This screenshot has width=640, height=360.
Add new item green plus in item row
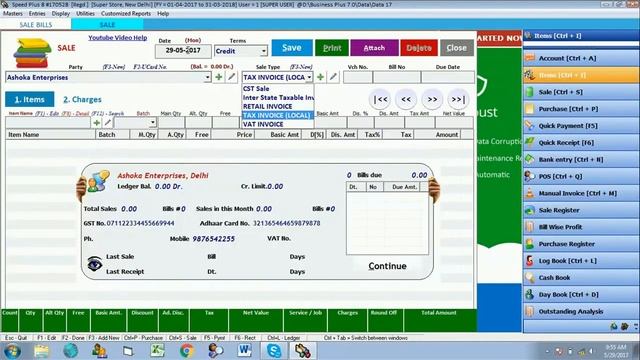(97, 122)
